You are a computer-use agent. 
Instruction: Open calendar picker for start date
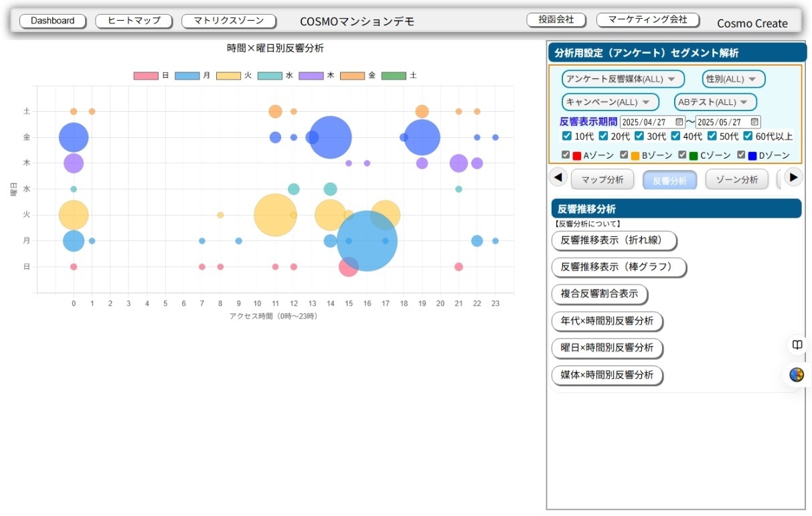click(679, 122)
